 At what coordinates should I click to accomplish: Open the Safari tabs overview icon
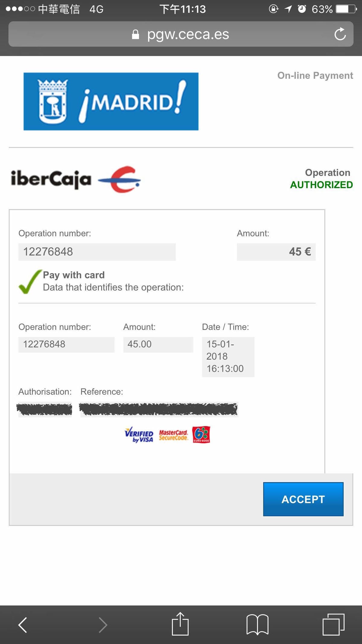(x=333, y=625)
